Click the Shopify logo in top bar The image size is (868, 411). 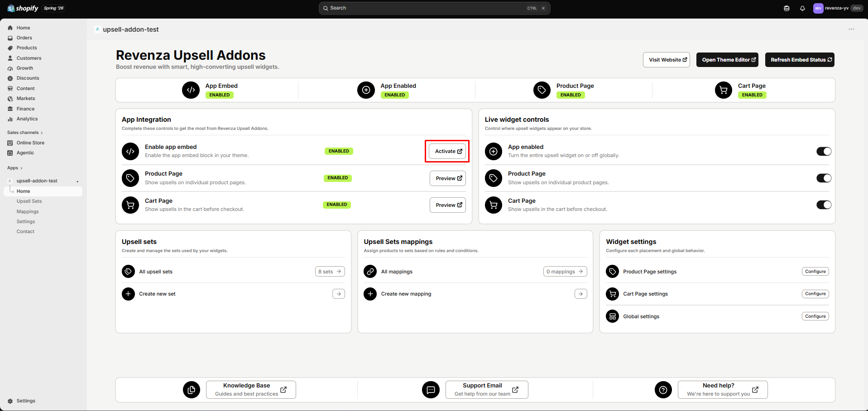tap(23, 8)
